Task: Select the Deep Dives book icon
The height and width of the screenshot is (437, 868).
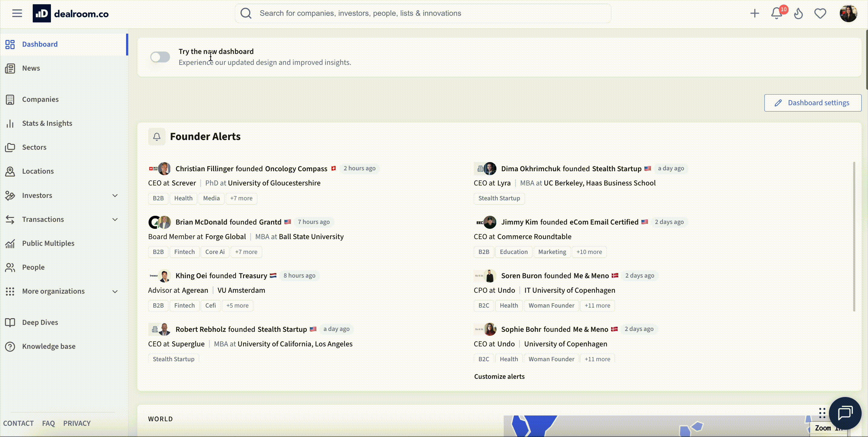Action: click(10, 322)
